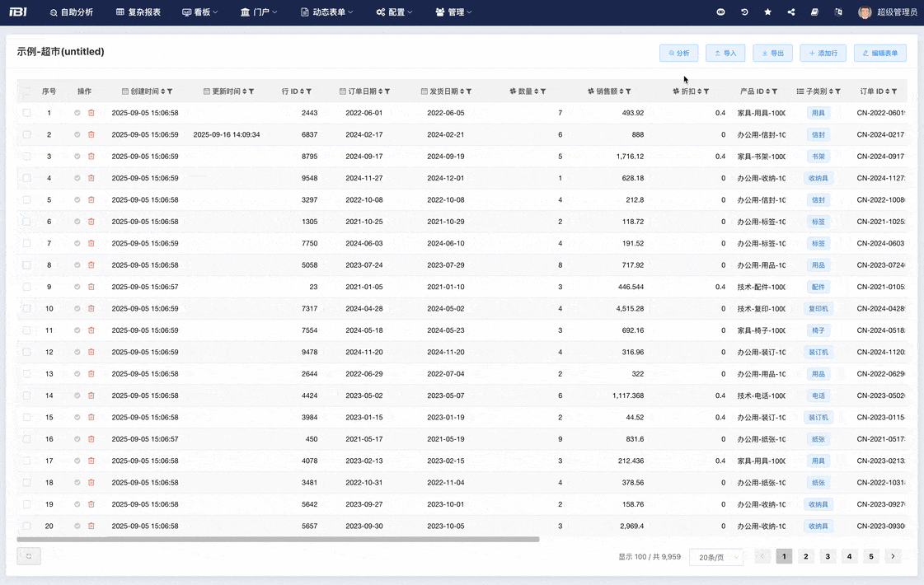Expand the 动态表单 menu dropdown

(x=327, y=12)
